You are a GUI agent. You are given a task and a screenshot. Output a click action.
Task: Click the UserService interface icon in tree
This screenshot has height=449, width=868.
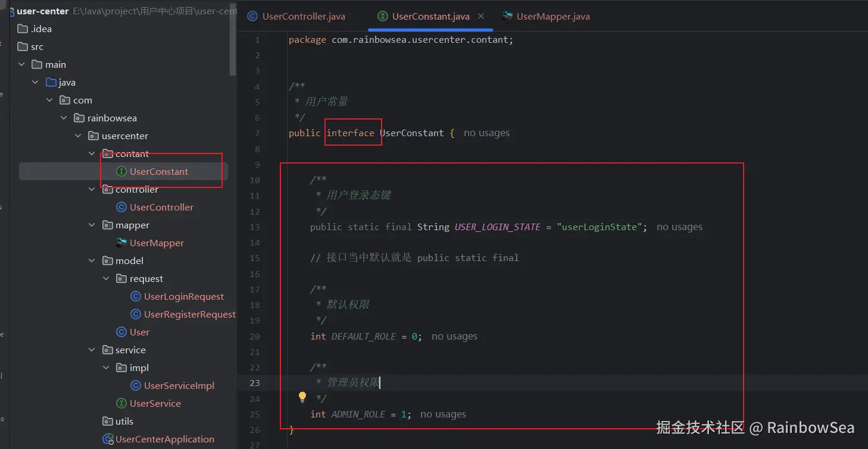coord(121,403)
